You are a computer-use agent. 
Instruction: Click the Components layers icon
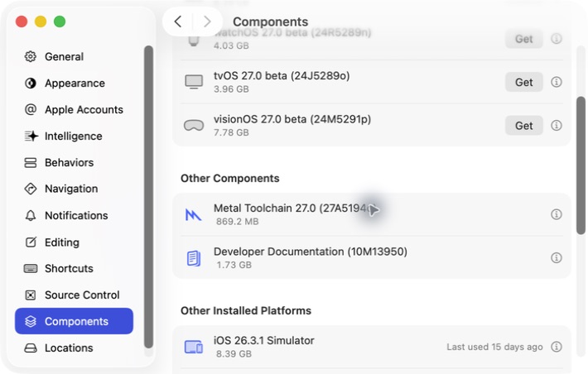tap(31, 322)
